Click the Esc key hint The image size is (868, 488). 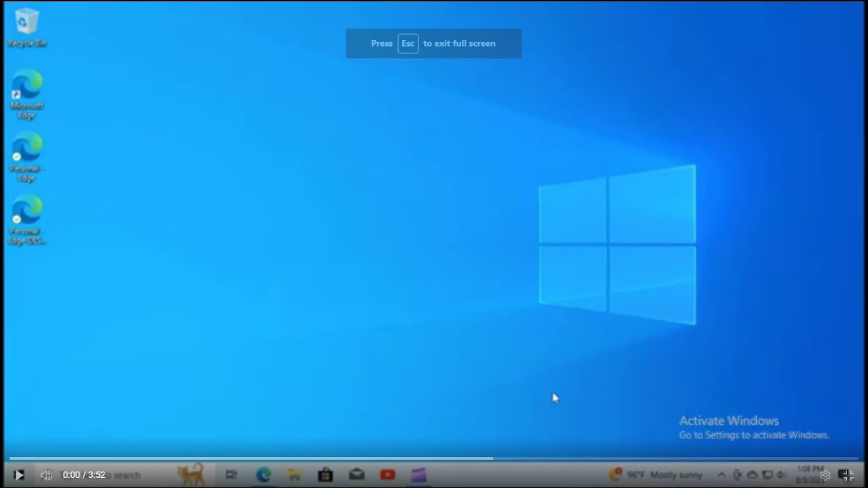pos(408,43)
